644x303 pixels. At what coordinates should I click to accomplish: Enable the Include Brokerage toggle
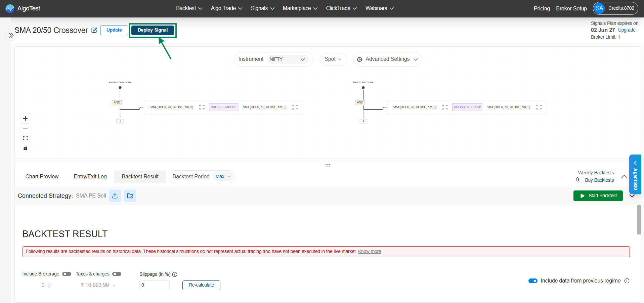pyautogui.click(x=67, y=274)
